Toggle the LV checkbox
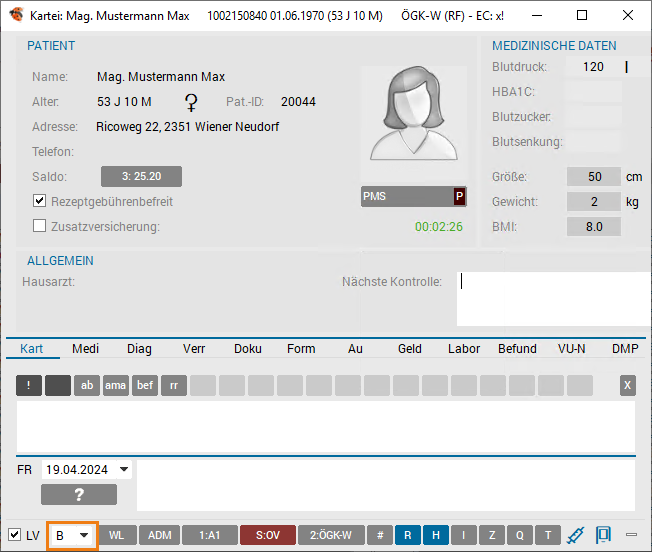 (x=15, y=535)
